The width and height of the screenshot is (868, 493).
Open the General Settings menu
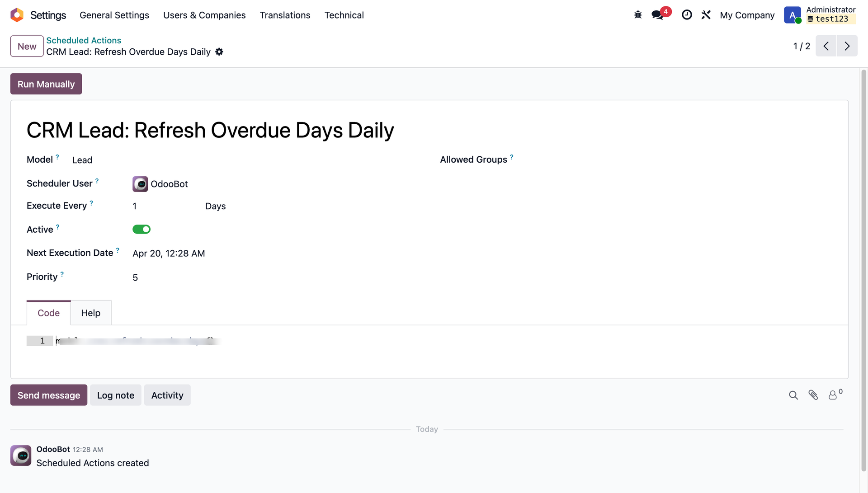(114, 15)
